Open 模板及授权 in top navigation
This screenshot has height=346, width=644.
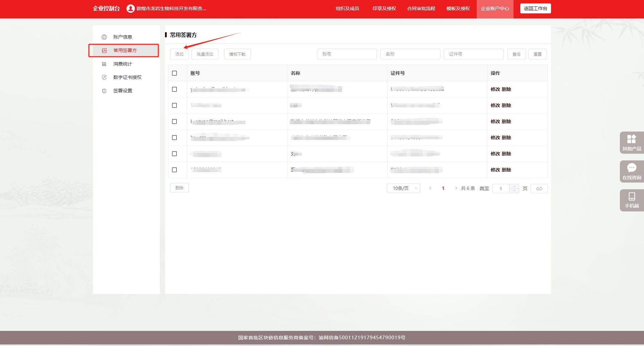click(458, 8)
